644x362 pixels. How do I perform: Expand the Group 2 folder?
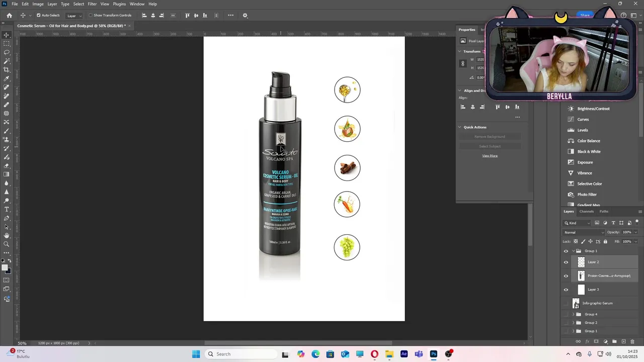point(573,323)
